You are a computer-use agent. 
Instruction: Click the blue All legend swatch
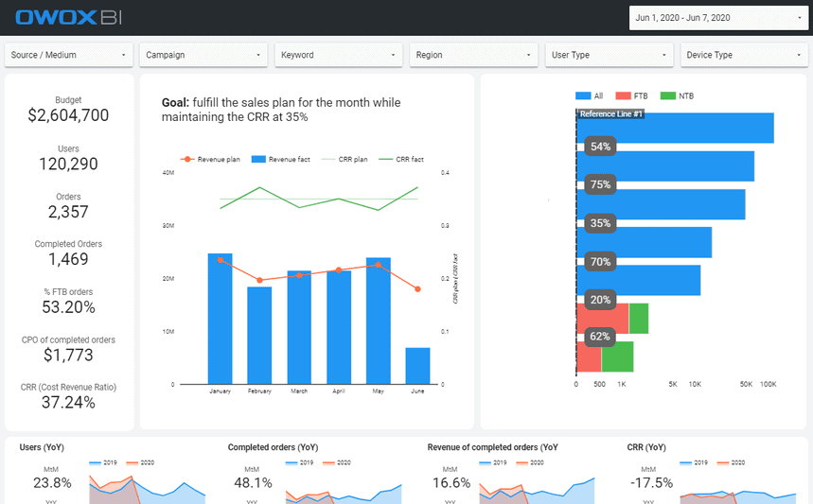coord(583,96)
